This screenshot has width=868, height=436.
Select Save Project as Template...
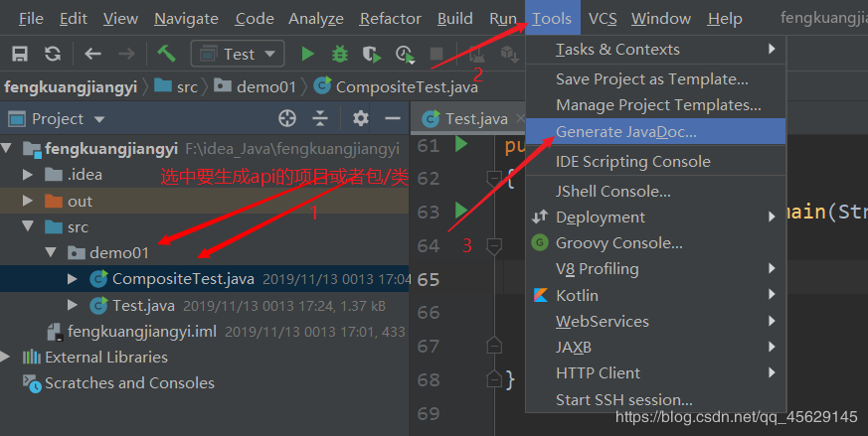[655, 79]
